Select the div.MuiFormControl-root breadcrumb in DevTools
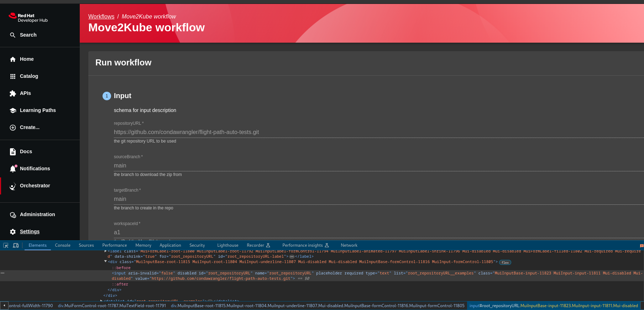This screenshot has height=310, width=644. tap(112, 306)
